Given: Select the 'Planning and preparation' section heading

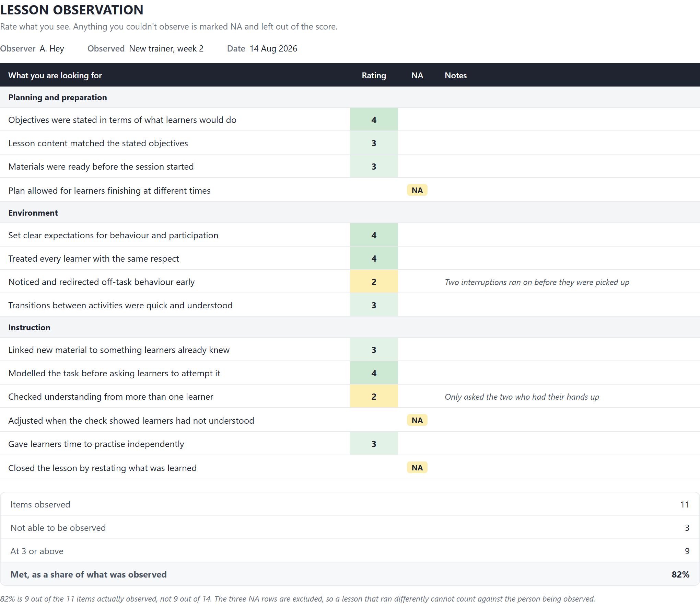Looking at the screenshot, I should [58, 97].
